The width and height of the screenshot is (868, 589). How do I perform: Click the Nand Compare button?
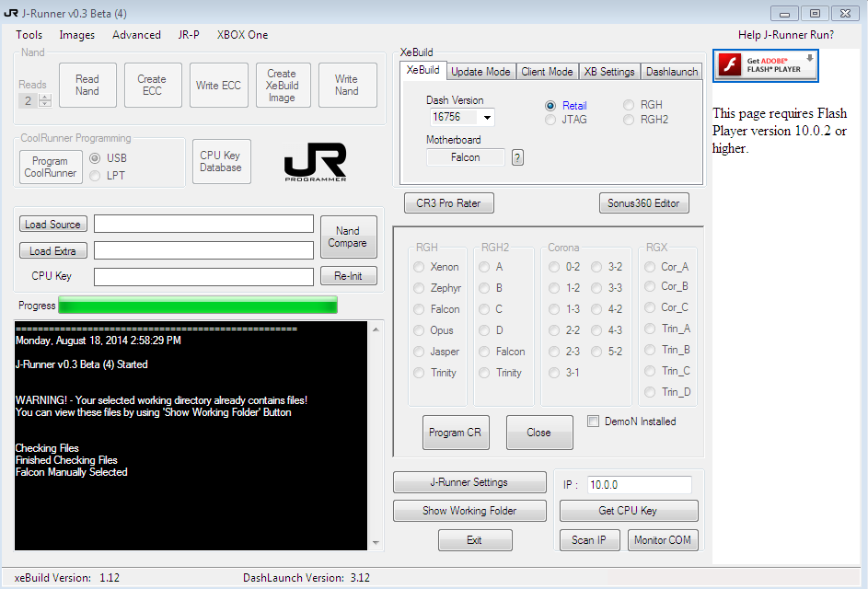tap(348, 237)
